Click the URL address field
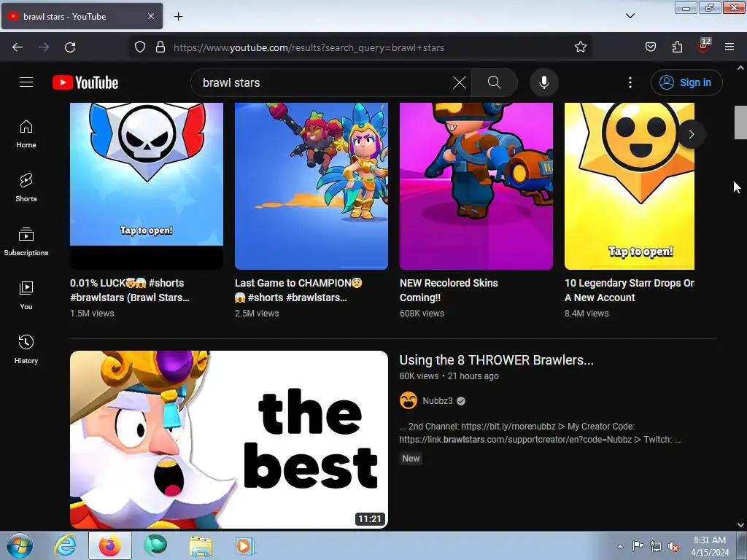The image size is (747, 560). 362,47
